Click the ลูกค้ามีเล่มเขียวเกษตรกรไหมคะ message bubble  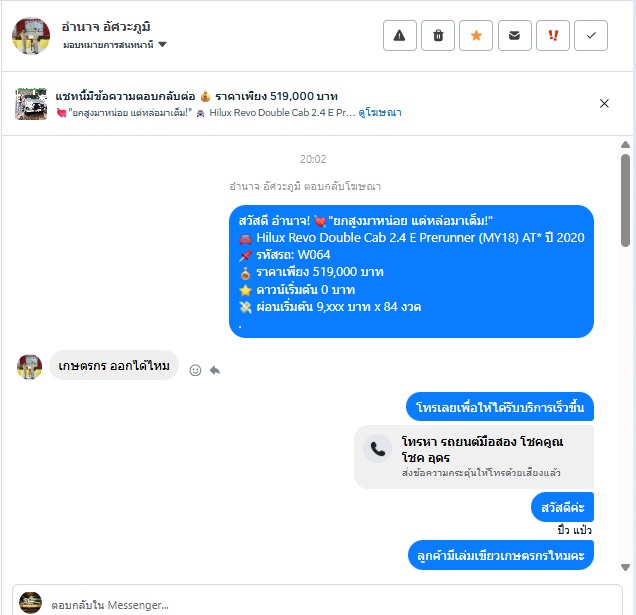click(501, 555)
